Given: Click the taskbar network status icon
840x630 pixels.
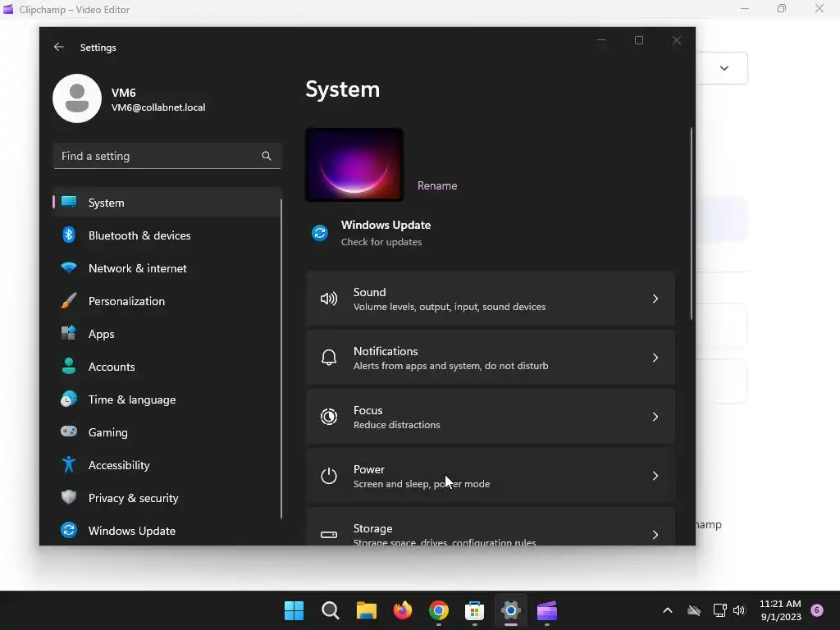Looking at the screenshot, I should [x=719, y=610].
